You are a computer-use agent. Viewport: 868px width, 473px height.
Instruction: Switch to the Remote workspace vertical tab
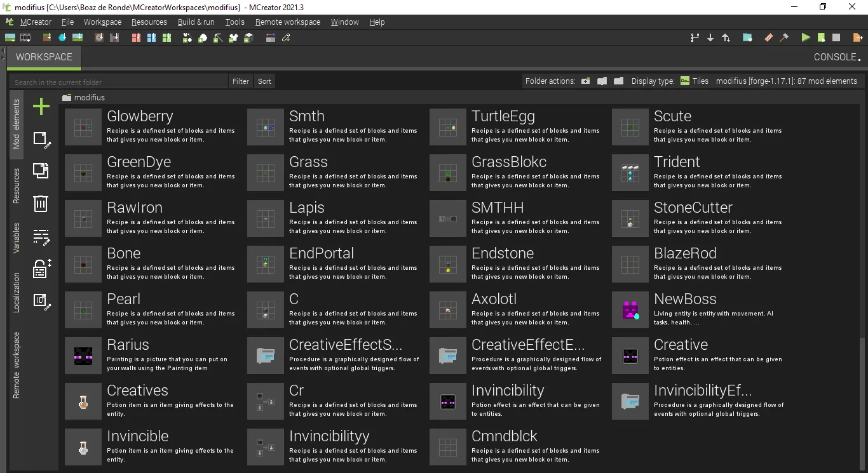pyautogui.click(x=17, y=365)
